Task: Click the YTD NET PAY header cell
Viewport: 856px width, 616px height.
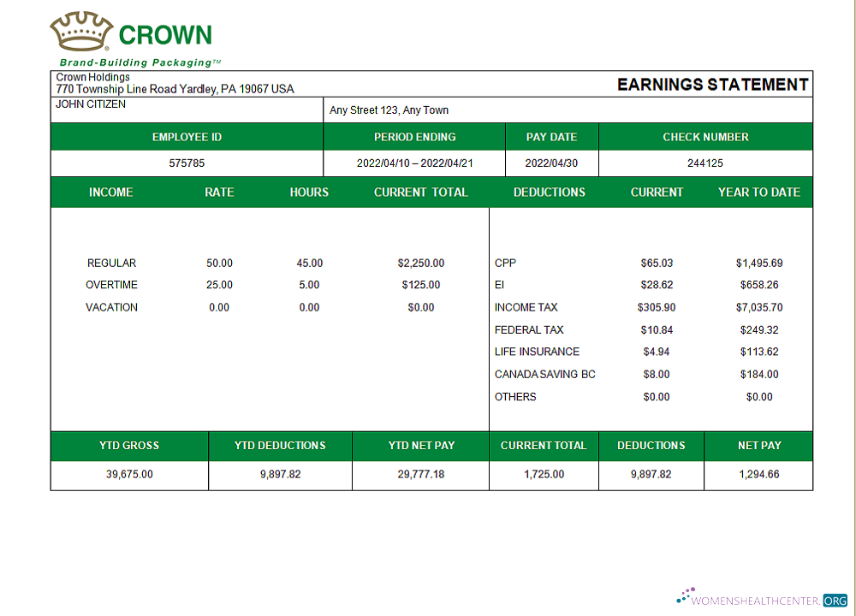Action: click(421, 446)
